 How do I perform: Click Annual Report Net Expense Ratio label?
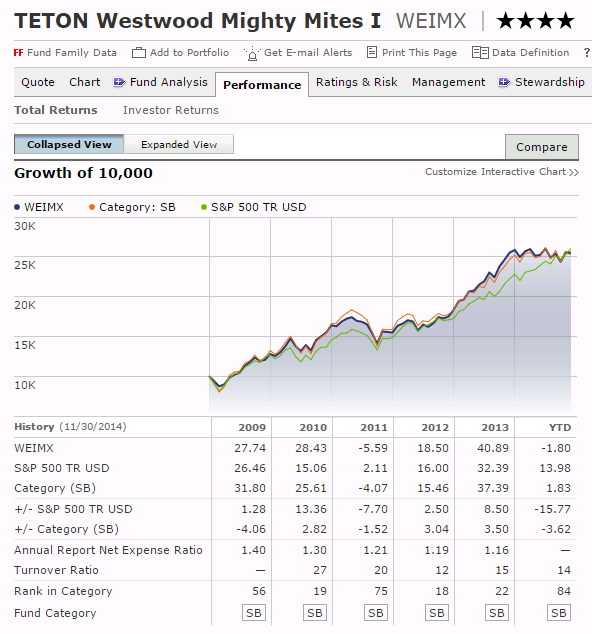point(108,550)
